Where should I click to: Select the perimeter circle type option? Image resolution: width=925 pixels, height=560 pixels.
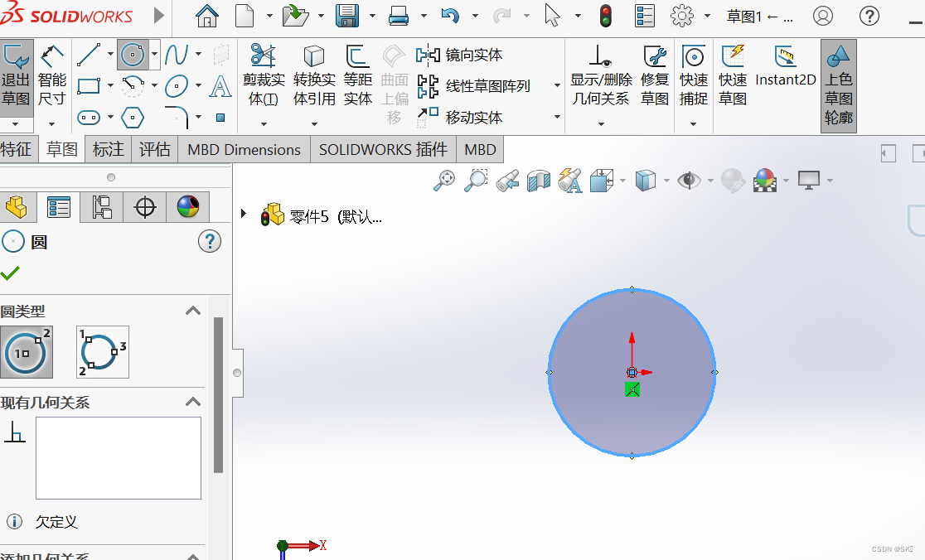[101, 351]
